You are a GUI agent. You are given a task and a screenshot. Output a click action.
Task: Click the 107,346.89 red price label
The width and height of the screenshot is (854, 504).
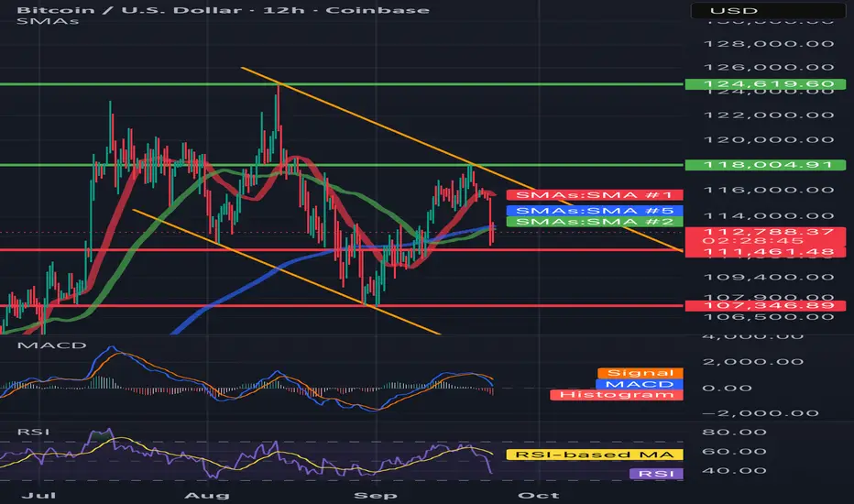click(765, 305)
